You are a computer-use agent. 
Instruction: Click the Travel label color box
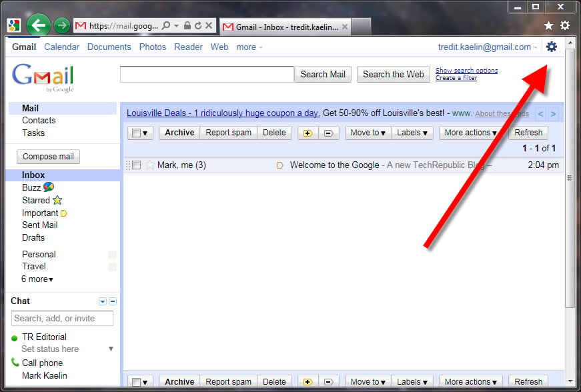pyautogui.click(x=112, y=267)
